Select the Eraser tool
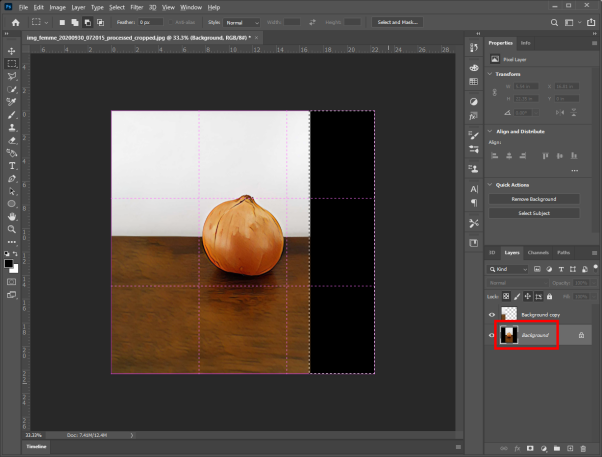602x457 pixels. (x=12, y=140)
